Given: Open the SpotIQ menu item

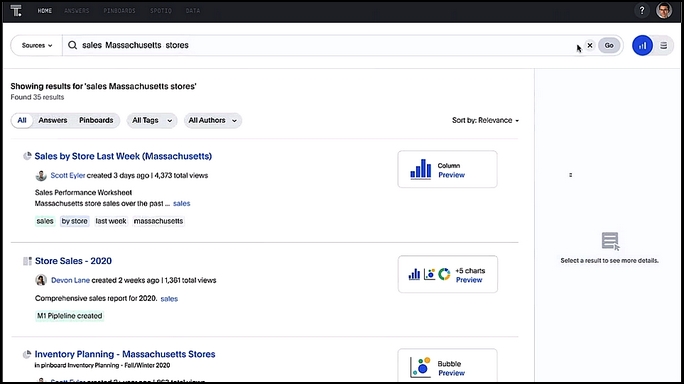Looking at the screenshot, I should [161, 10].
